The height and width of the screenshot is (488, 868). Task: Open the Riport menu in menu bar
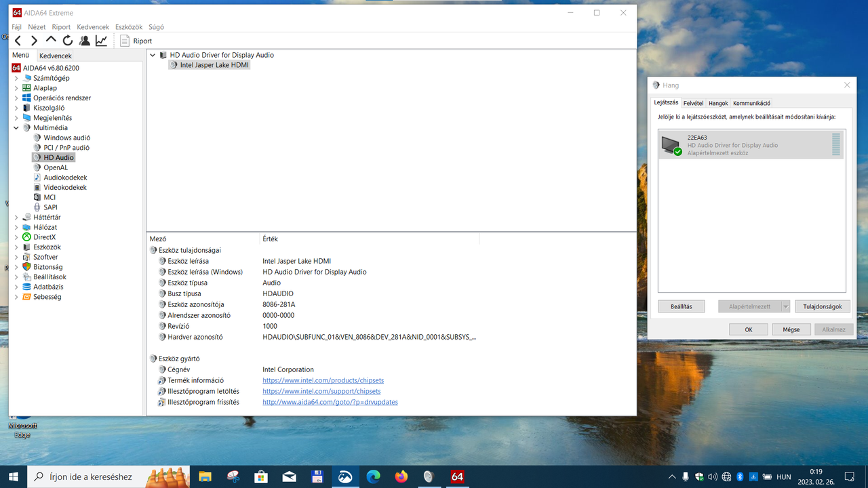point(61,27)
